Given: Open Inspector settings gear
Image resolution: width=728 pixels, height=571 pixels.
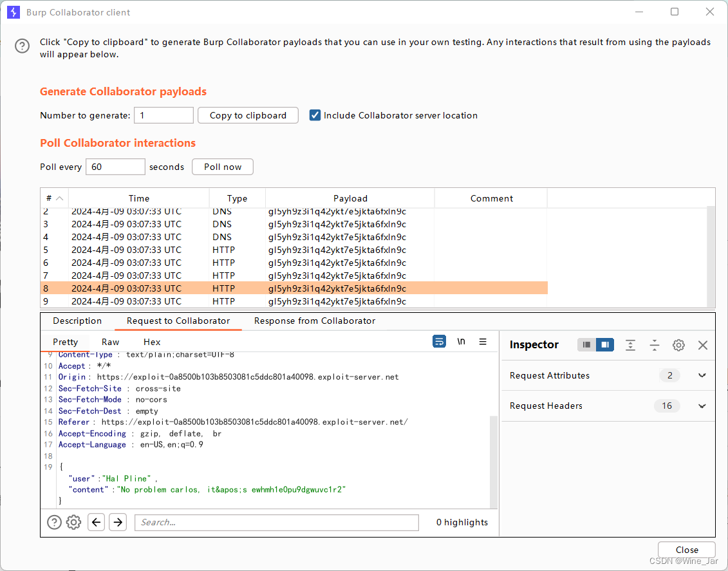Looking at the screenshot, I should (678, 345).
